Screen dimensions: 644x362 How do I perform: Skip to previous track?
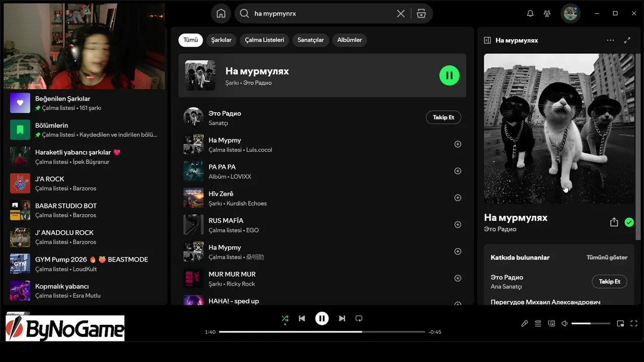[302, 318]
